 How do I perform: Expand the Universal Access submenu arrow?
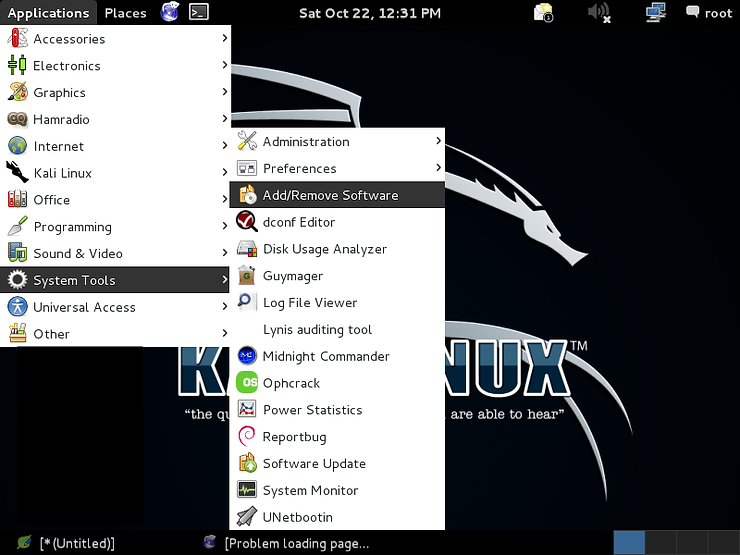(x=225, y=307)
